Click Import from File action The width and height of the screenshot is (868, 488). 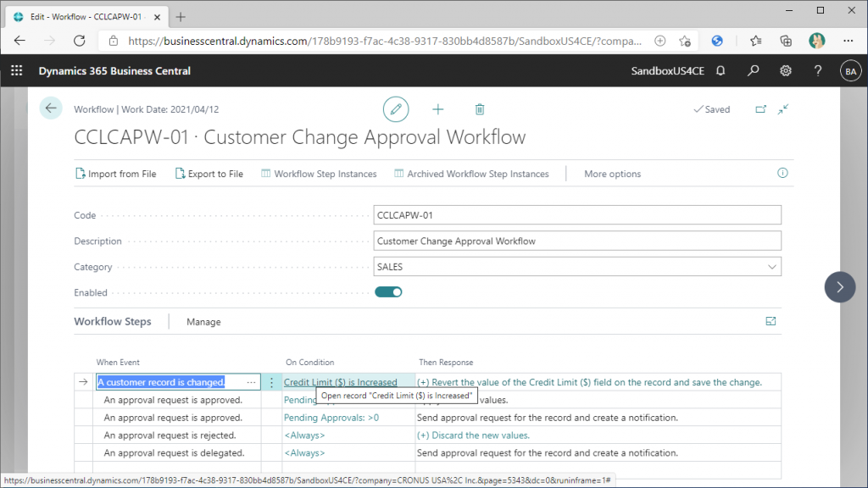point(115,174)
